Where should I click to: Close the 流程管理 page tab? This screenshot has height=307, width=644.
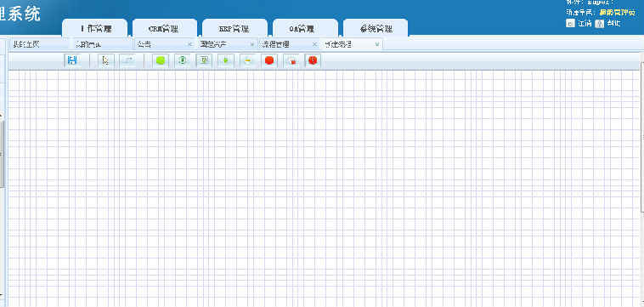coord(314,44)
